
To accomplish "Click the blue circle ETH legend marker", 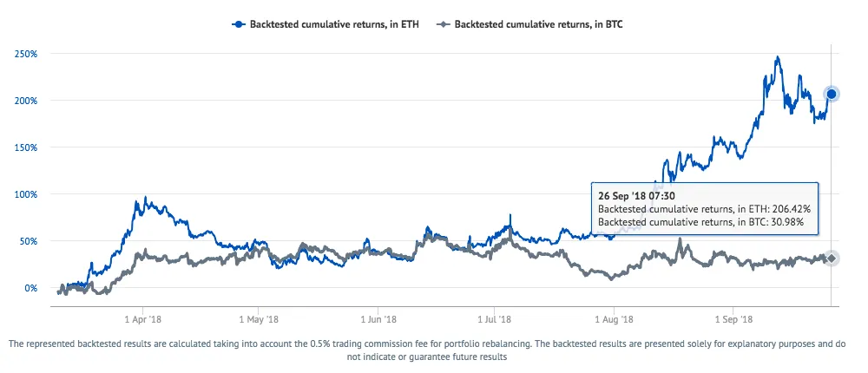I will [x=239, y=24].
